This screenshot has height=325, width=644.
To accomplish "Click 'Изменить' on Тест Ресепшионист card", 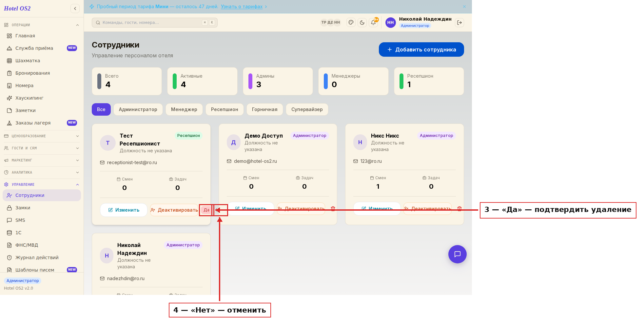I will 124,210.
